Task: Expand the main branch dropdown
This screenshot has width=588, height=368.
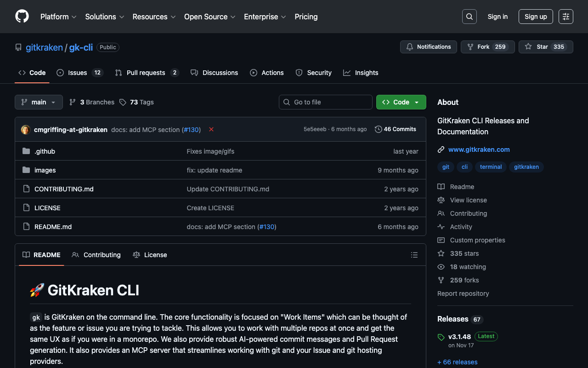Action: [x=39, y=102]
